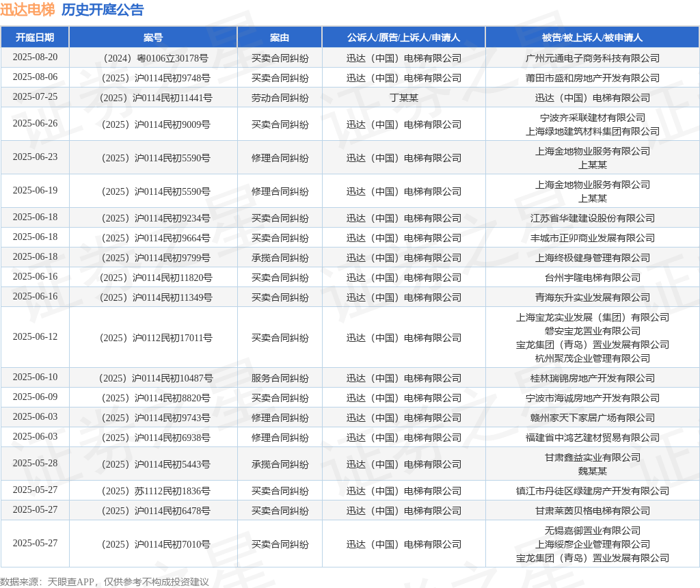
Task: Click 服务合同纠纷 cause cell
Action: [x=280, y=378]
